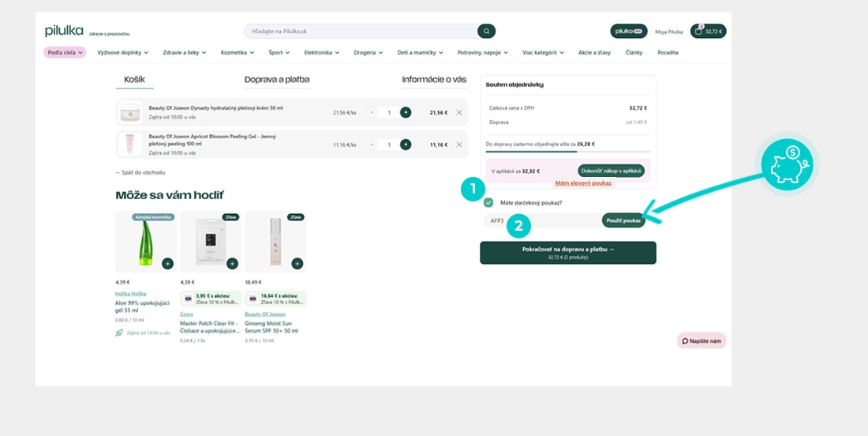Click 'Pokračovať na dopravu a platbu' button
The width and height of the screenshot is (868, 436).
pyautogui.click(x=567, y=252)
